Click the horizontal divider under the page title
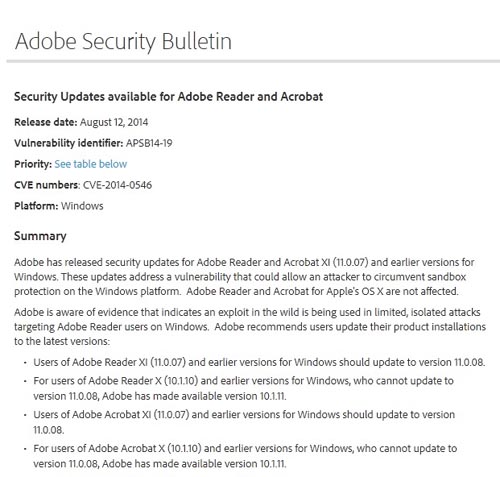 (x=253, y=61)
